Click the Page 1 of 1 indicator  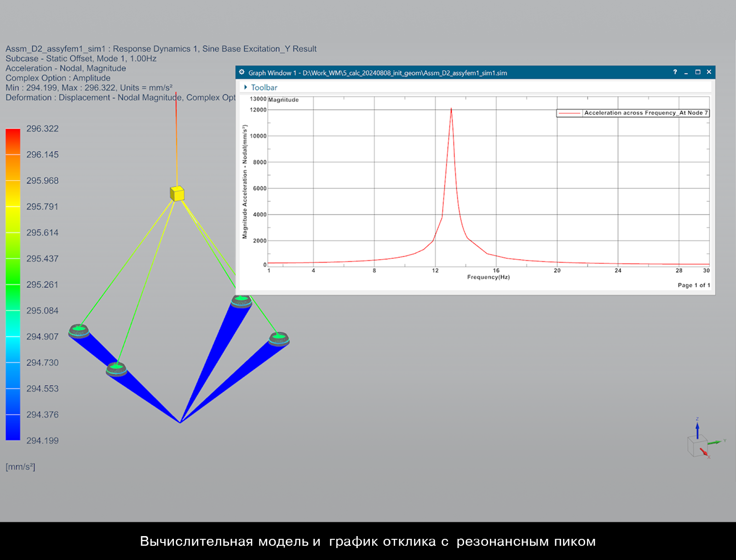point(694,285)
